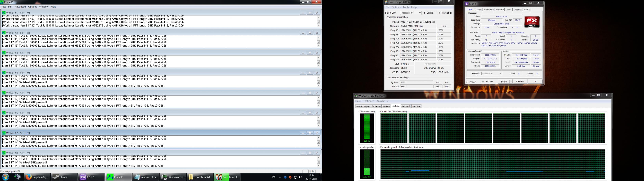This screenshot has width=644, height=181.
Task: Click the '100 %' CPU-Auslastung meter in Task-Manager
Action: click(x=367, y=128)
